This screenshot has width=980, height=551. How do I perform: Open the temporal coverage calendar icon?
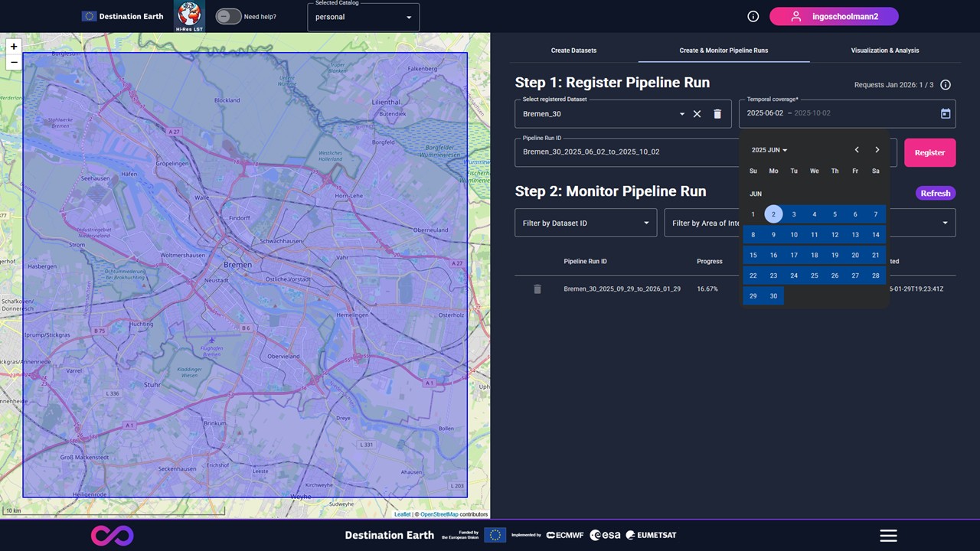pyautogui.click(x=946, y=113)
